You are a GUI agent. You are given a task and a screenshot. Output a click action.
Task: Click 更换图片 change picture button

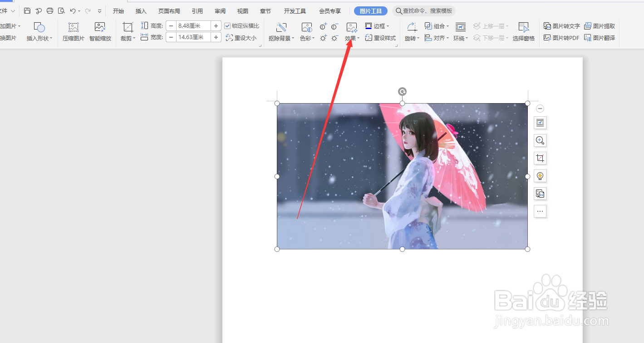[x=8, y=38]
